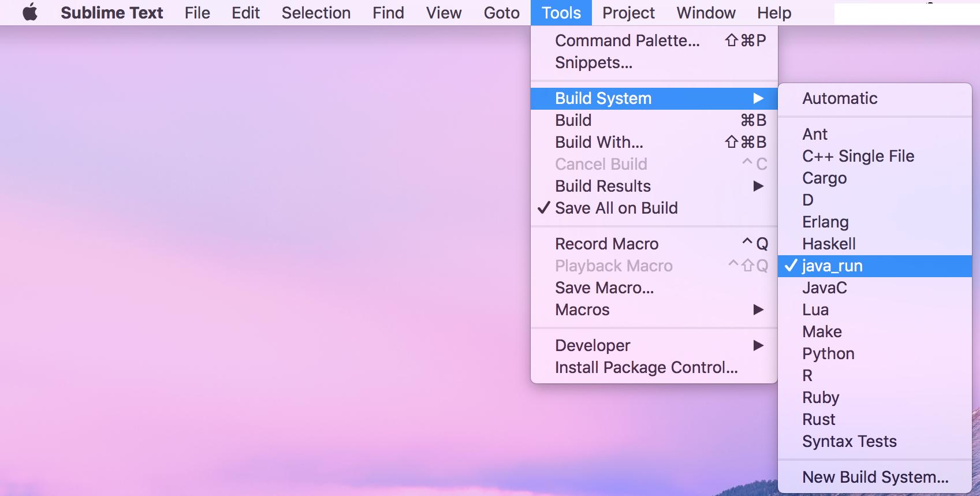Run Build command
980x496 pixels.
click(573, 120)
